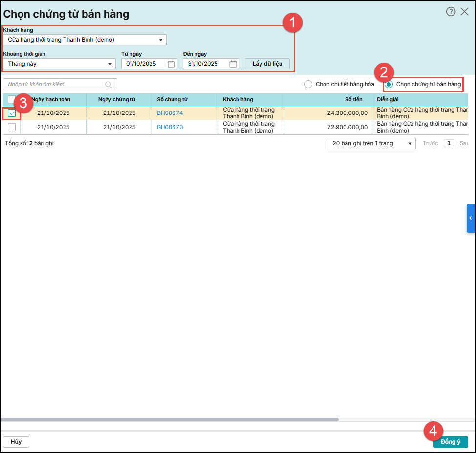Cancel with the Hủy button
Screen dimensions: 476x453
coord(16,442)
